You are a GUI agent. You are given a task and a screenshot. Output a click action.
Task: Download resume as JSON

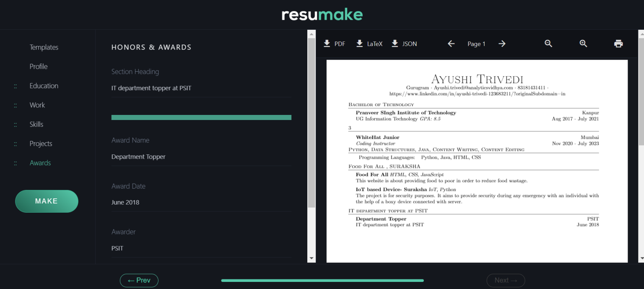404,44
